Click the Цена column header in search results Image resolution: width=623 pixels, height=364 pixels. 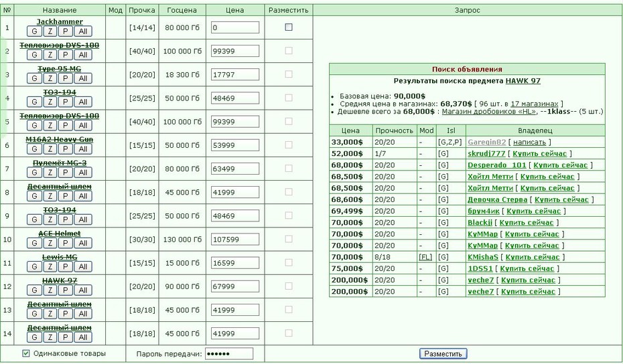[350, 130]
